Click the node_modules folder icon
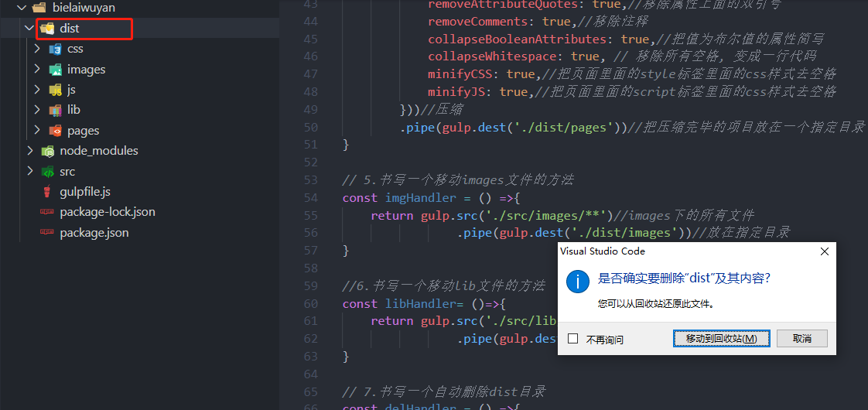The image size is (868, 410). tap(47, 151)
